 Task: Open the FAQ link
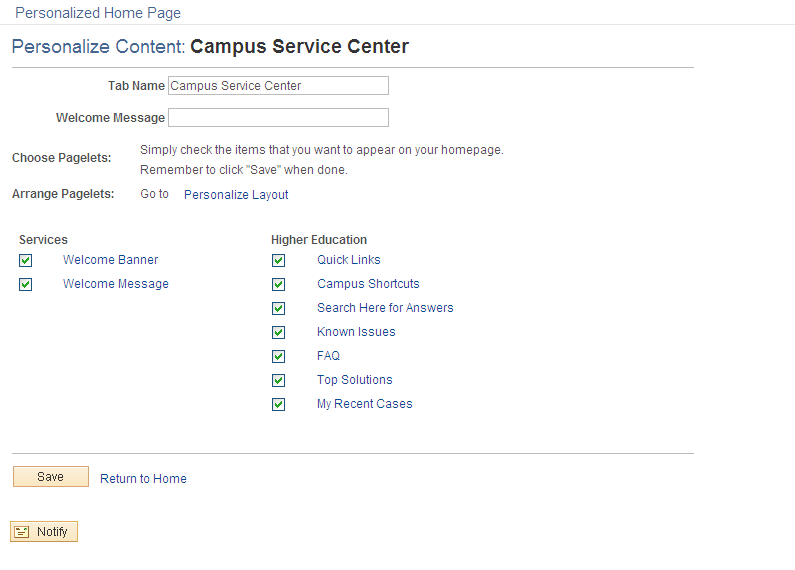(x=329, y=355)
